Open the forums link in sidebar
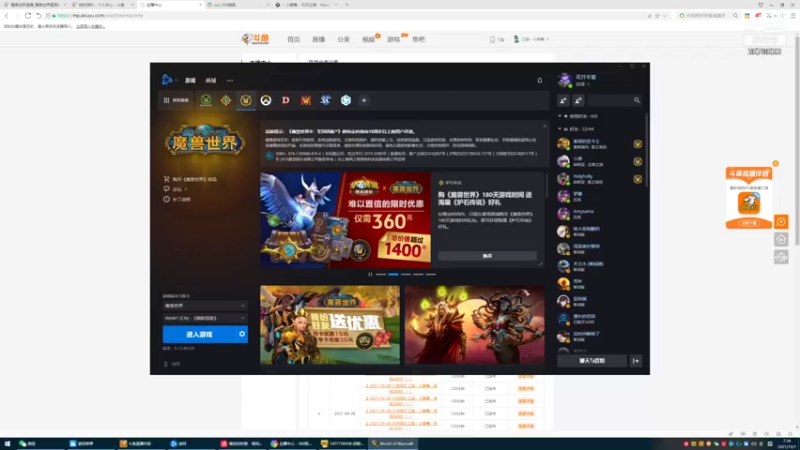Screen dimensions: 800x450 tap(176, 189)
